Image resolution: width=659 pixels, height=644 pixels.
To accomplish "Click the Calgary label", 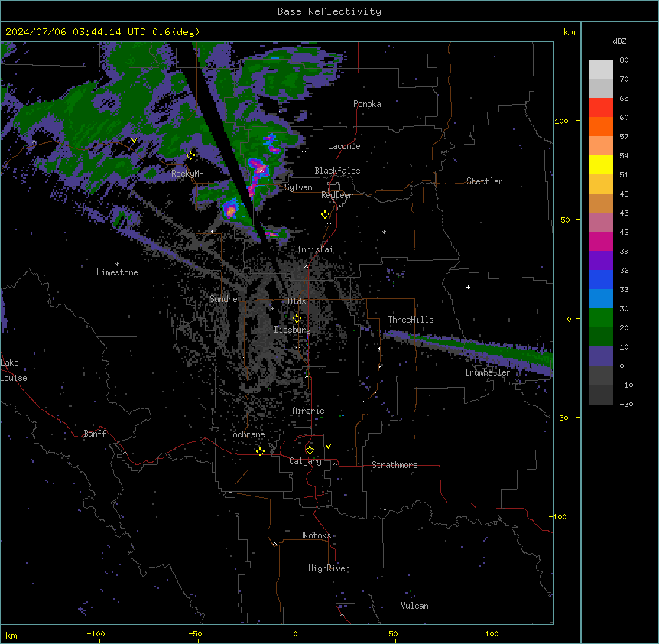I will 306,461.
